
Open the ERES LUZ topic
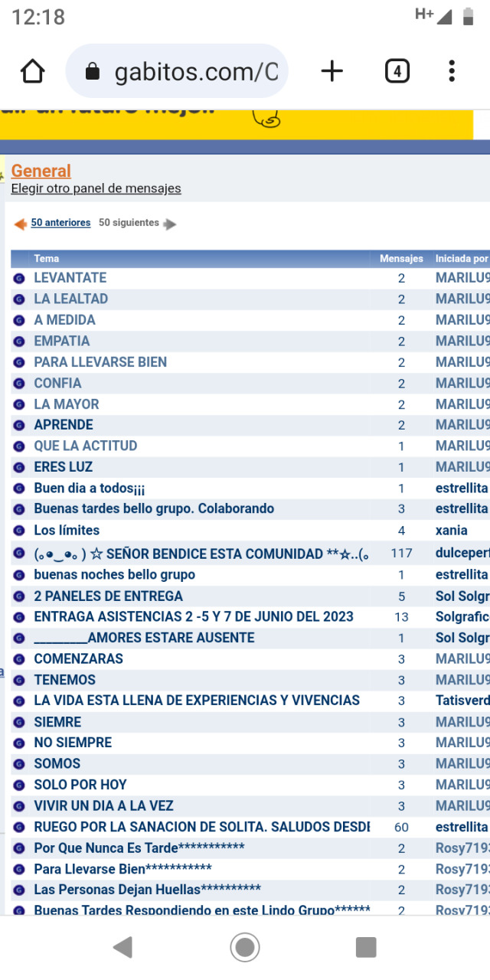[x=64, y=467]
